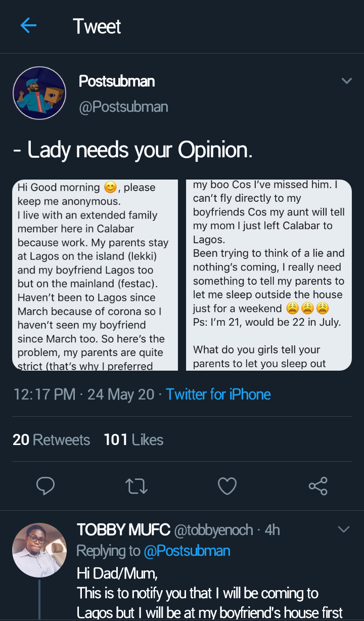Visit the Postsubman display name profile
364x621 pixels.
[117, 81]
